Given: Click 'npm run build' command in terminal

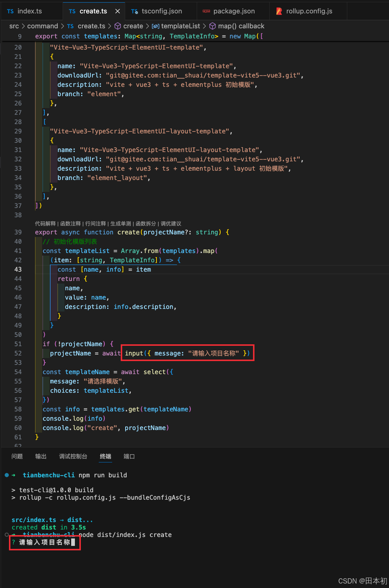Looking at the screenshot, I should coord(103,475).
